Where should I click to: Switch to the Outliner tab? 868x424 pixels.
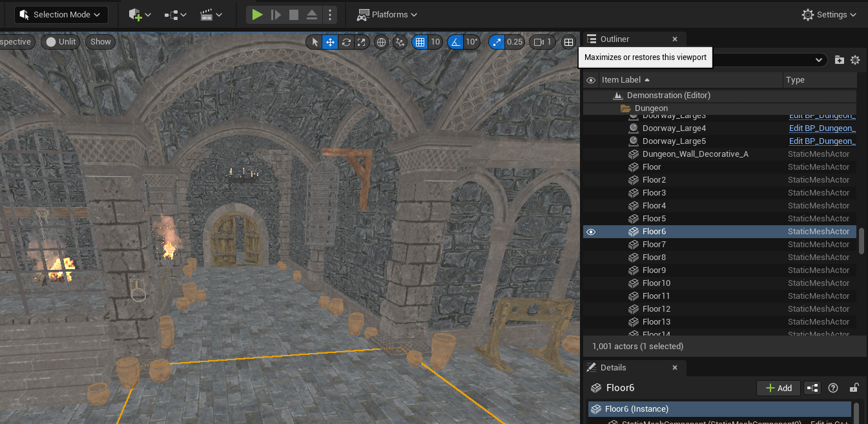coord(614,39)
